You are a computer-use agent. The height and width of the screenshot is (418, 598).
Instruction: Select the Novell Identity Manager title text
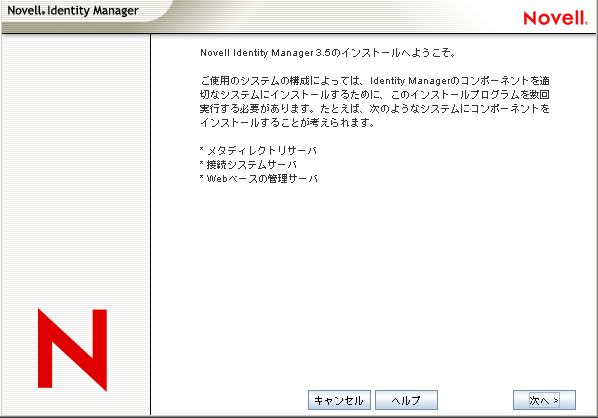[73, 11]
